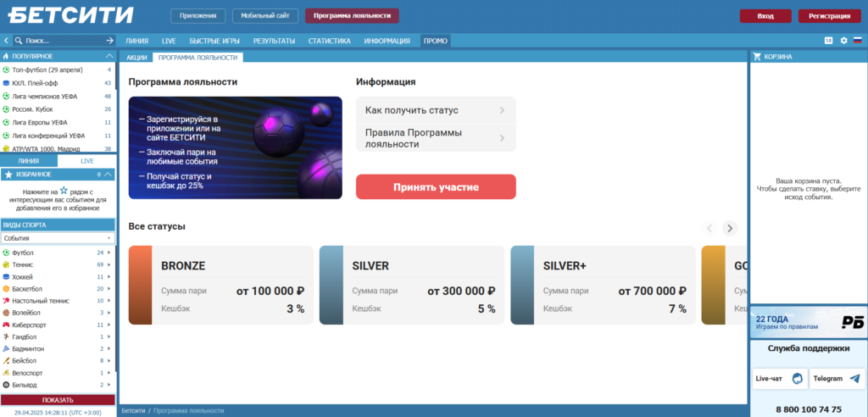Switch sidebar toggle to ЛИНИЯ
Viewport: 868px width, 417px height.
click(29, 161)
